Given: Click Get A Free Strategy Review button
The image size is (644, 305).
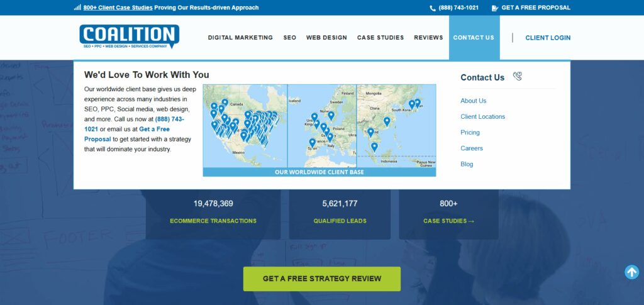Looking at the screenshot, I should coord(321,279).
